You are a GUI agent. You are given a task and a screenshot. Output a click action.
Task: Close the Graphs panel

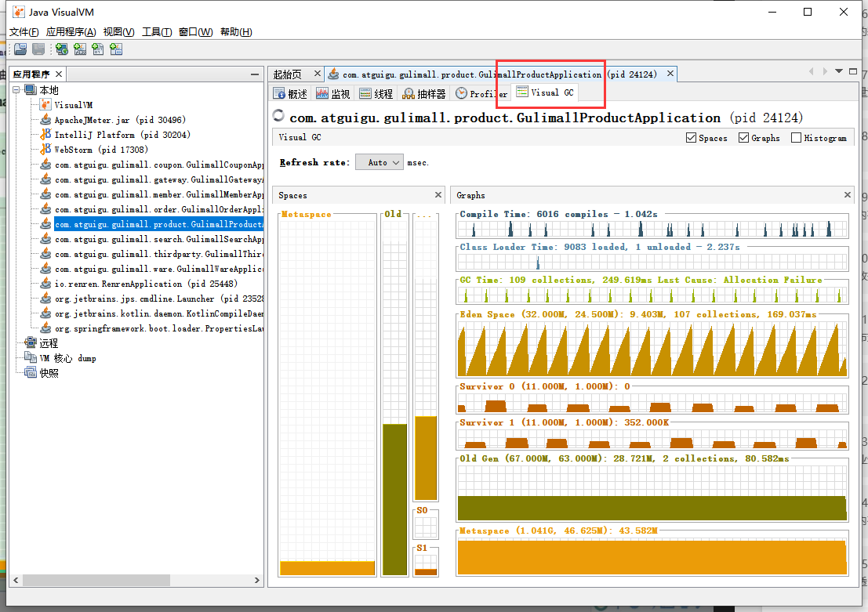click(x=847, y=195)
